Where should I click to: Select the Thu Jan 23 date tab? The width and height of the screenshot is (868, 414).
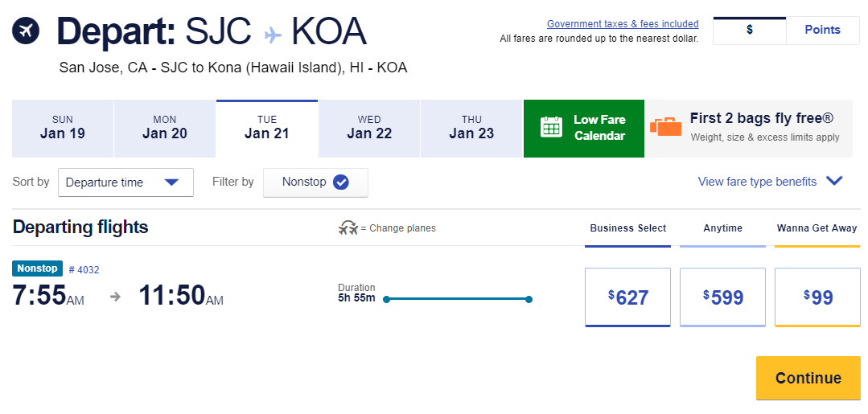click(471, 128)
